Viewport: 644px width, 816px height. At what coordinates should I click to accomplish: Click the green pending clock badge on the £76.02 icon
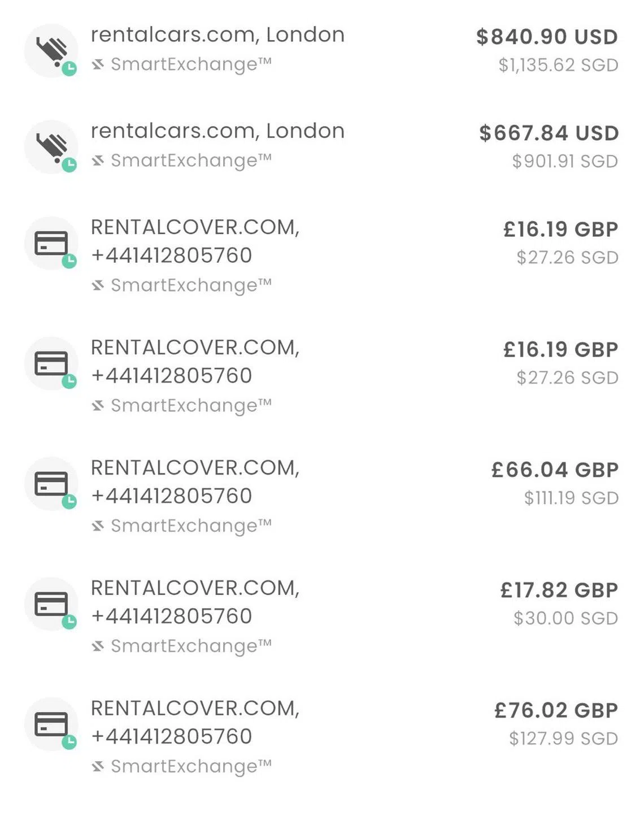69,742
